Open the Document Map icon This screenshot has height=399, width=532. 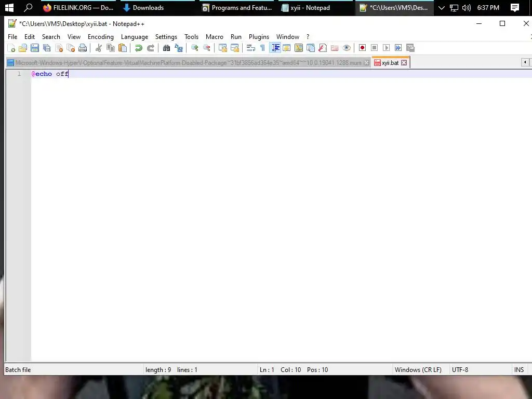[x=299, y=48]
